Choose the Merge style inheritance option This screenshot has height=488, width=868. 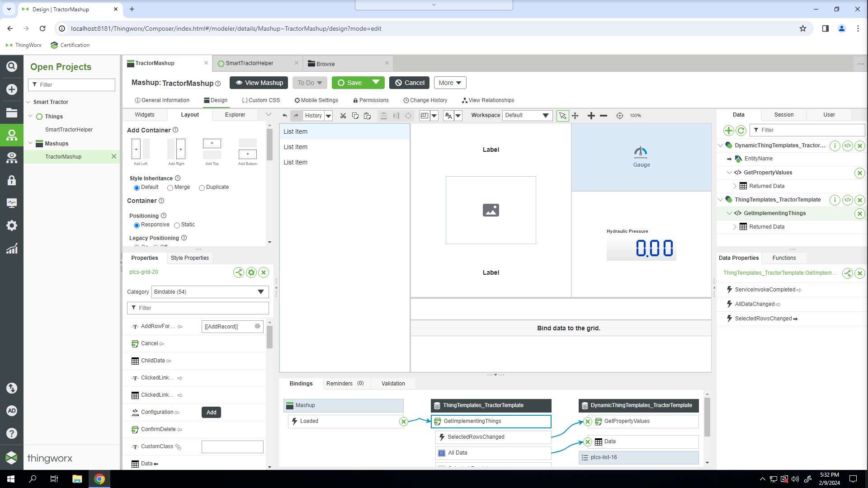click(170, 188)
